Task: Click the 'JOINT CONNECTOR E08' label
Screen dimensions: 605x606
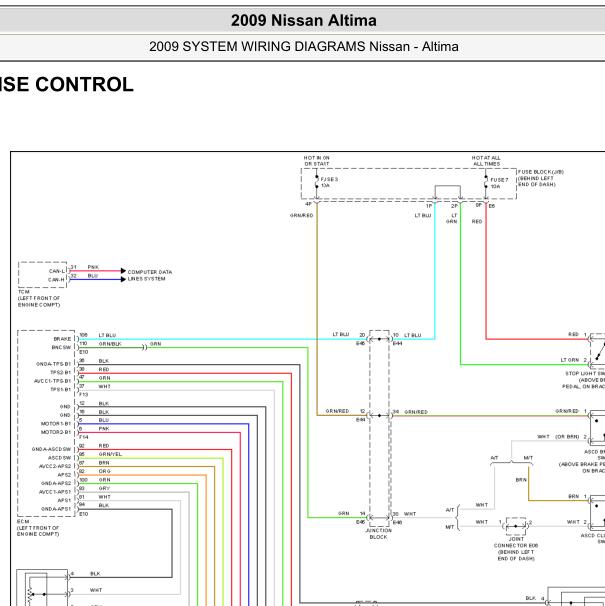Action: (516, 542)
